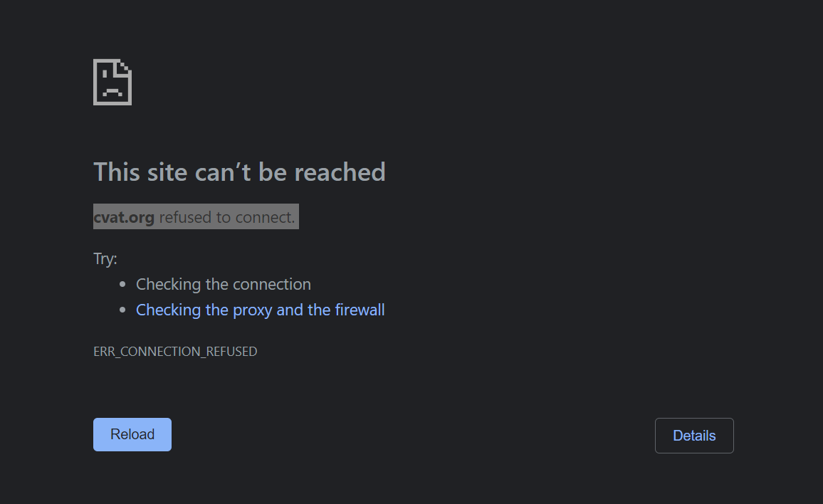Click the bullet beside 'Checking the connection'

tap(124, 283)
